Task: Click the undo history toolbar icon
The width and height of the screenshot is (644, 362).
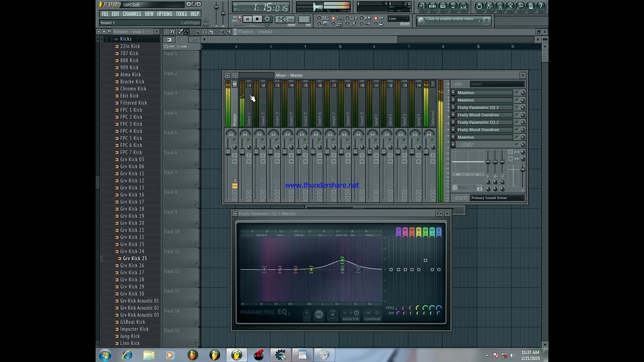Action: (x=479, y=6)
